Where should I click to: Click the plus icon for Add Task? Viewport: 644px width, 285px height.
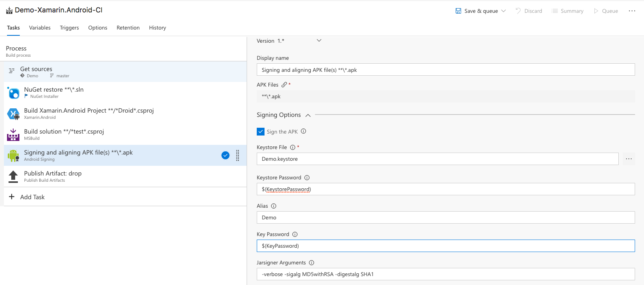pyautogui.click(x=12, y=197)
